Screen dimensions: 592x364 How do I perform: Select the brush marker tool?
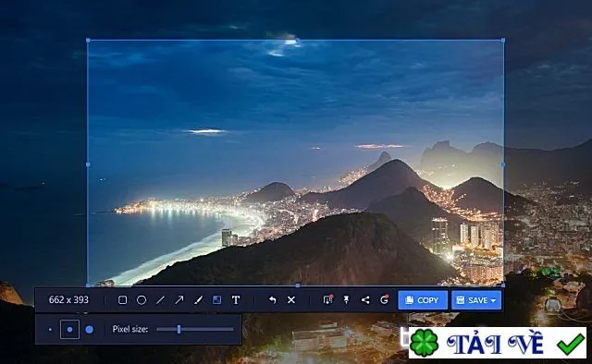(x=198, y=300)
